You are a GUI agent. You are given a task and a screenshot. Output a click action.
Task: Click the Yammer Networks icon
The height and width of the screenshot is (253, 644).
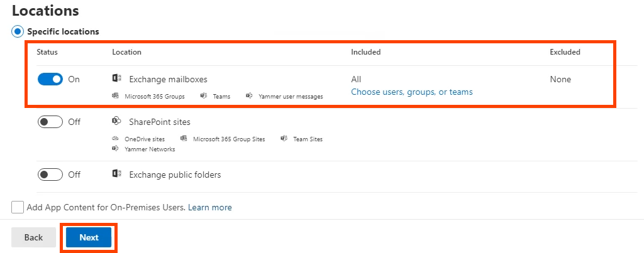tap(116, 149)
